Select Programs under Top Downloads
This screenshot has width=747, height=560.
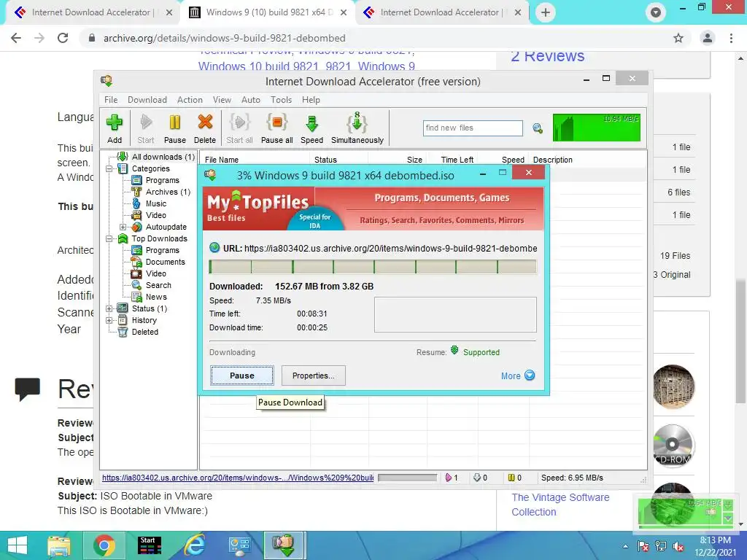pos(163,250)
